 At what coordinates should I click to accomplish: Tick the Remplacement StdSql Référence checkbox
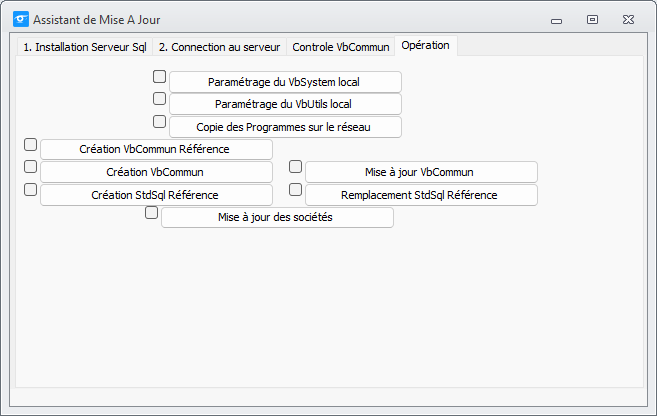pos(295,189)
